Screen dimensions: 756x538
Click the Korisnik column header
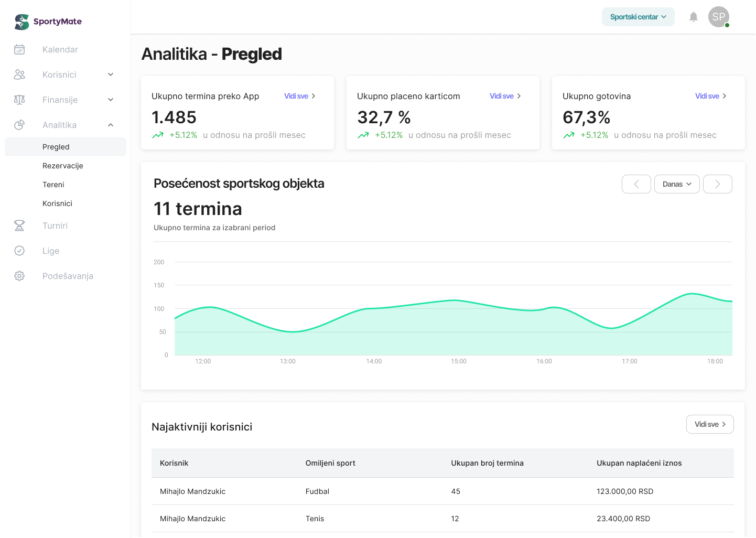pyautogui.click(x=174, y=463)
